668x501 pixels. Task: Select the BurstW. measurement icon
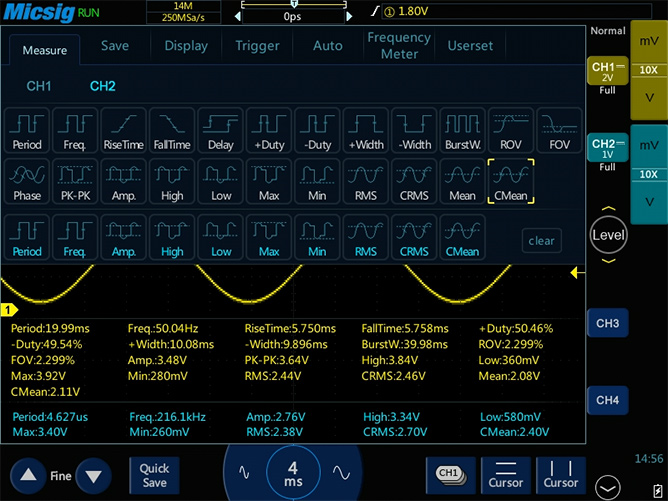tap(462, 131)
